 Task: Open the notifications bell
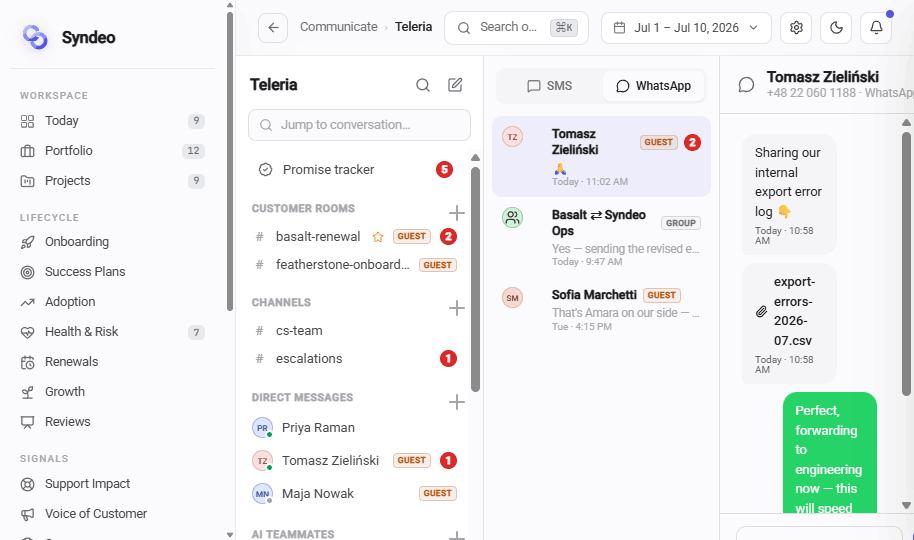[x=876, y=27]
